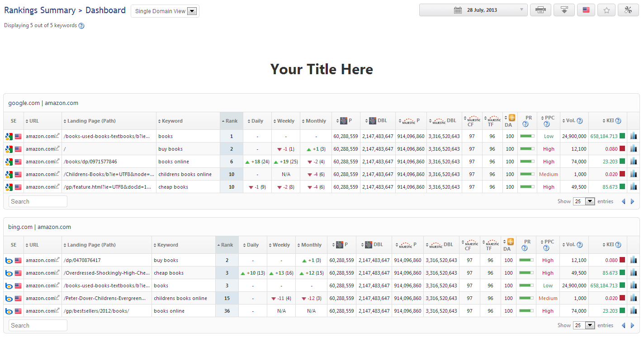Viewport: 644px width, 338px height.
Task: Go to next page in Google table
Action: click(632, 201)
